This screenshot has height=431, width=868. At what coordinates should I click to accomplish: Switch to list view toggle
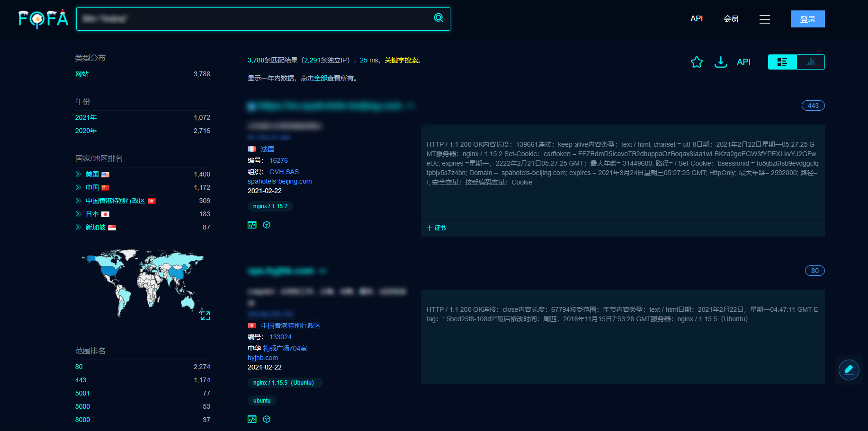pos(782,62)
